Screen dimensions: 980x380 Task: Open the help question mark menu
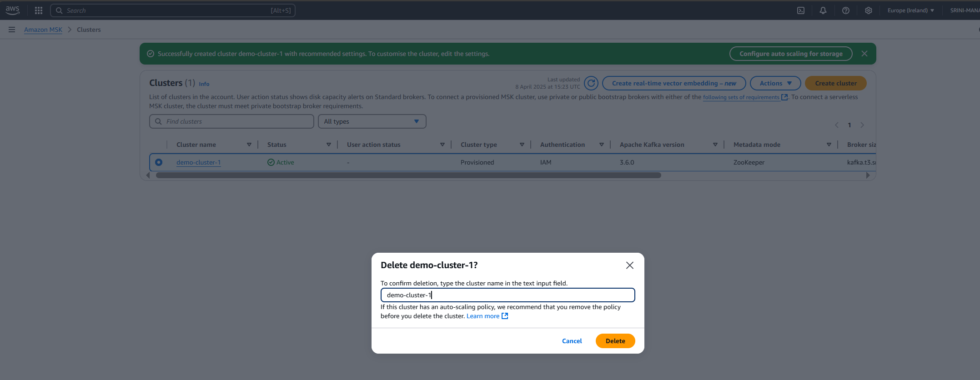click(846, 10)
